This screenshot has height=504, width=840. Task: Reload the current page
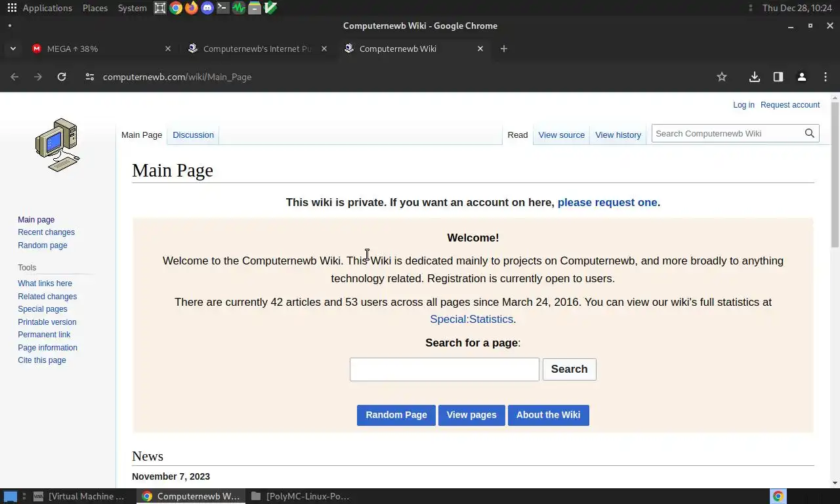(x=62, y=77)
